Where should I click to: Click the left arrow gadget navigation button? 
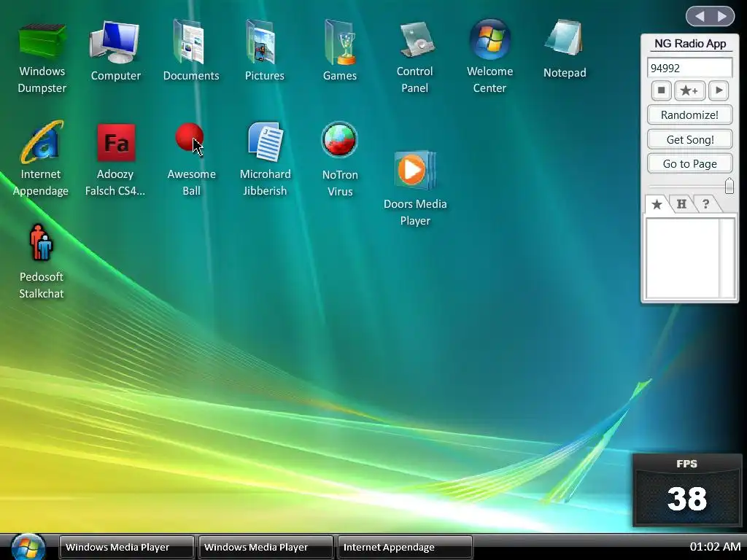click(x=700, y=17)
